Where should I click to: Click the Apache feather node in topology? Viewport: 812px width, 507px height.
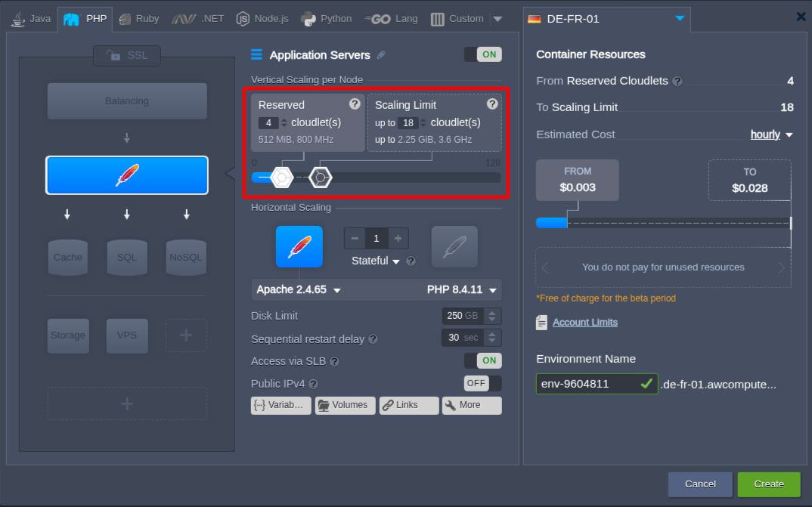point(126,175)
